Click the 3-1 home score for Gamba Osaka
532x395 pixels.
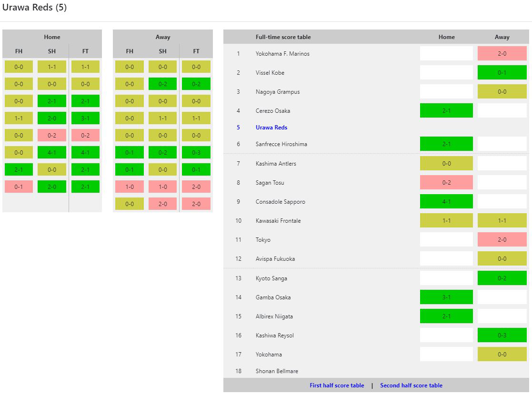coord(446,297)
